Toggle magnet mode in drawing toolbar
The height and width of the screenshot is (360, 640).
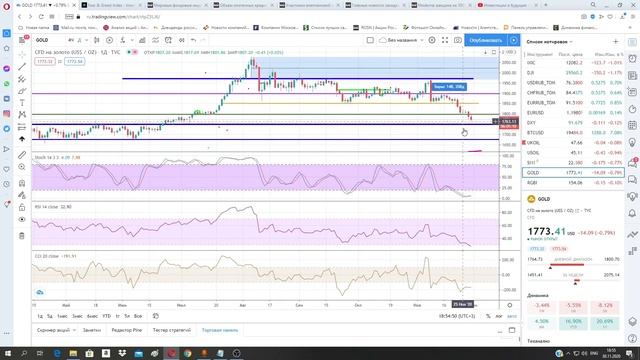(x=22, y=183)
